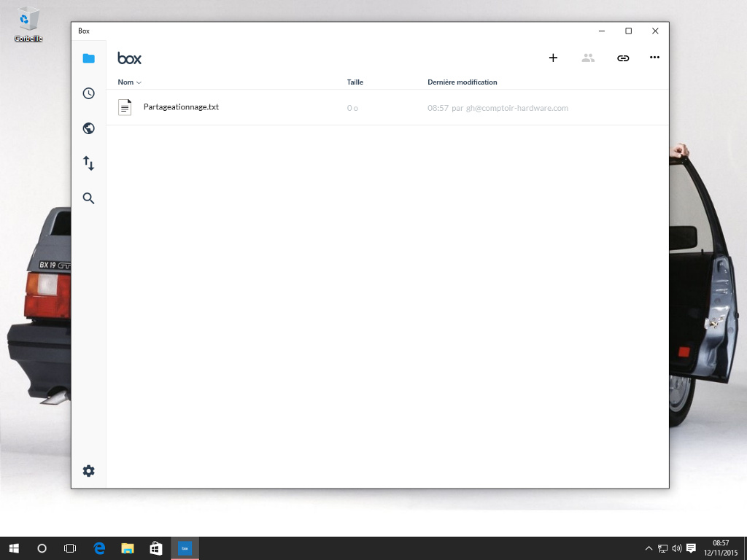The width and height of the screenshot is (747, 560).
Task: Open the Transfers arrows icon
Action: 88,163
